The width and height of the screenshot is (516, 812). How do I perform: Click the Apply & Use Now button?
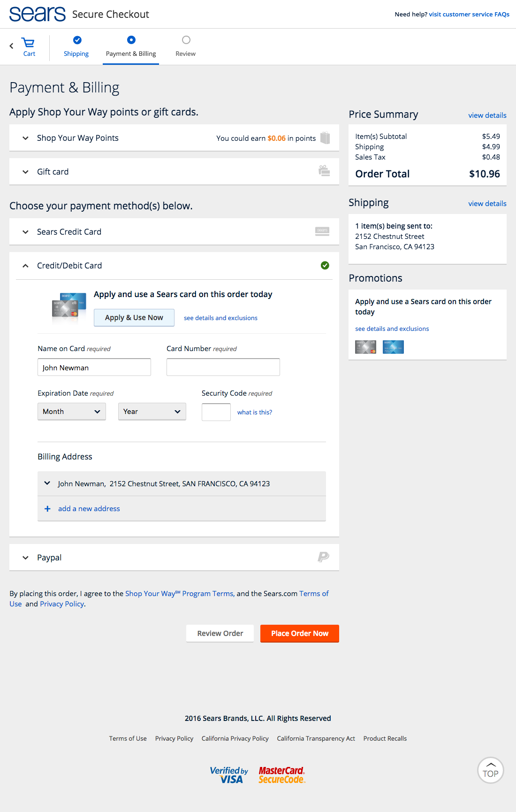pyautogui.click(x=134, y=318)
